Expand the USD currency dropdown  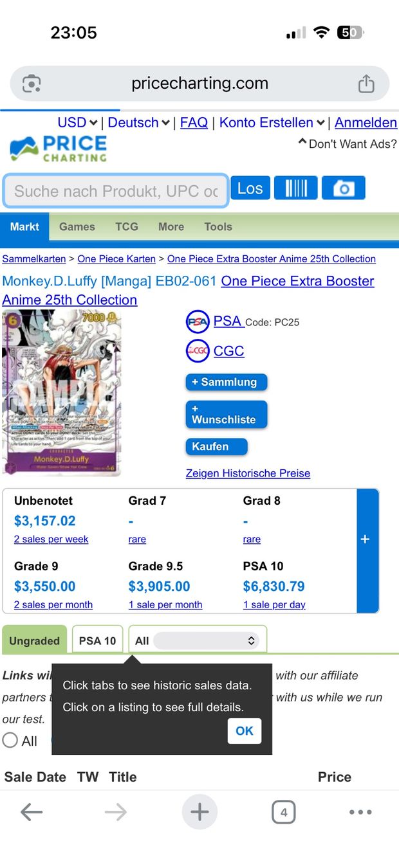(x=77, y=122)
